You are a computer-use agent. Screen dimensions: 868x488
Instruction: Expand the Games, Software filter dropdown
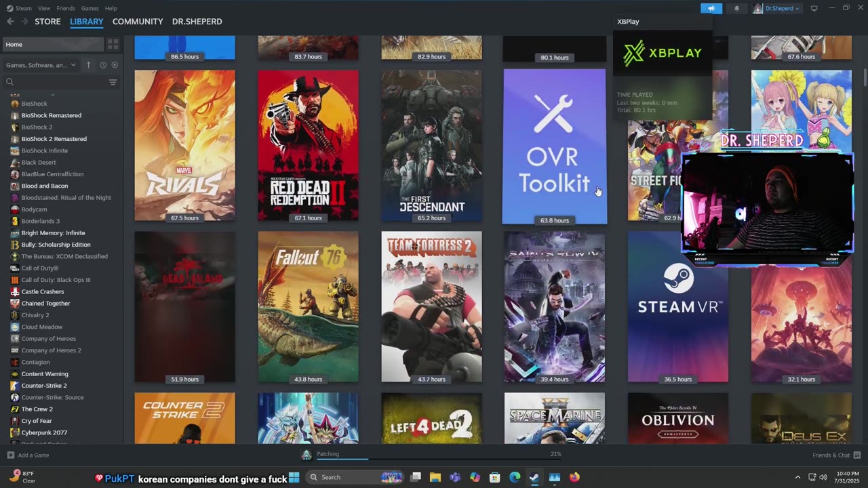(x=41, y=65)
